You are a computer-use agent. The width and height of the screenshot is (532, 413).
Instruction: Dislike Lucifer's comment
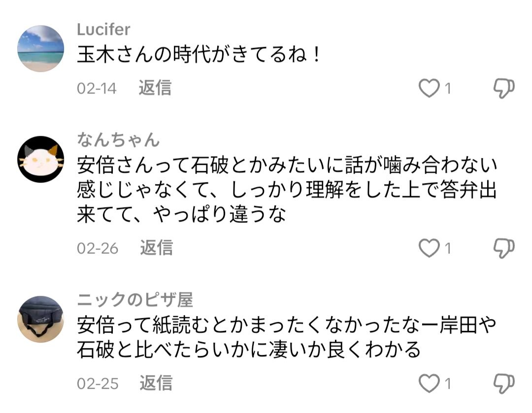tap(503, 89)
